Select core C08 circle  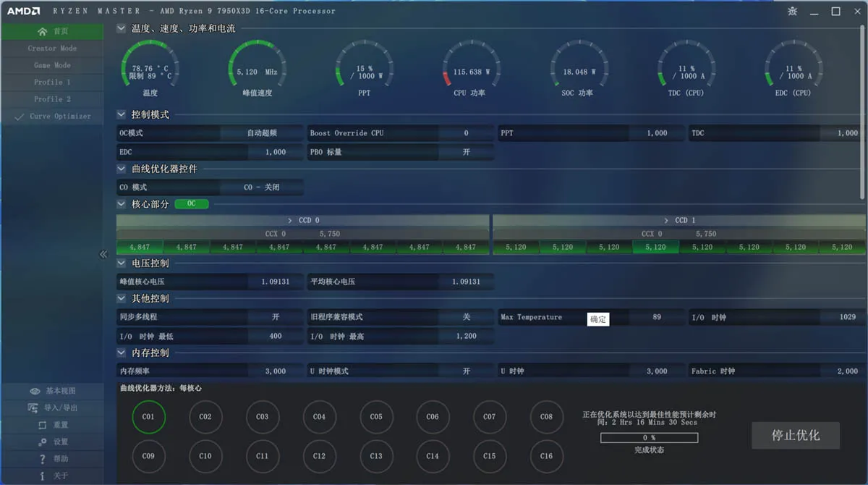point(546,417)
